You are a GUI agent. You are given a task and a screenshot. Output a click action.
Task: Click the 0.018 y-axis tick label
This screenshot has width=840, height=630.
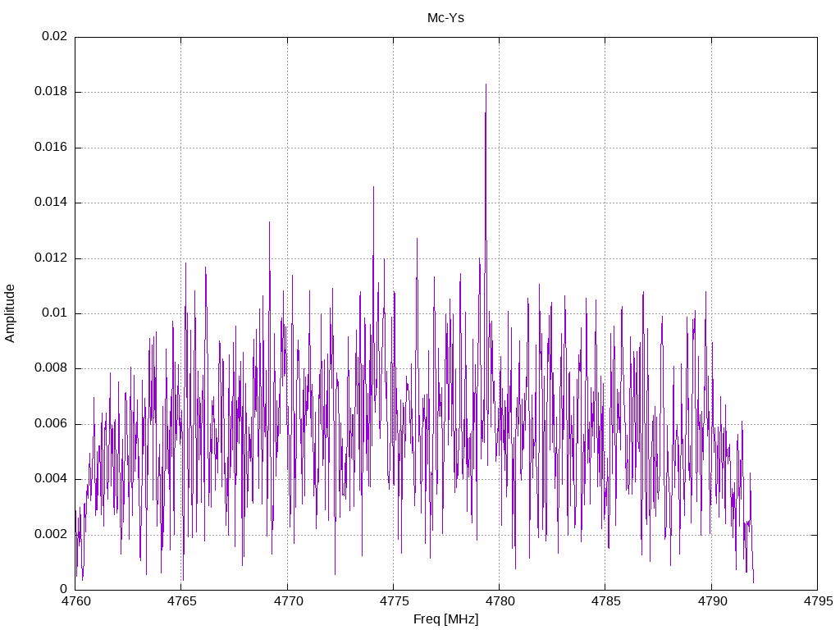pyautogui.click(x=52, y=91)
